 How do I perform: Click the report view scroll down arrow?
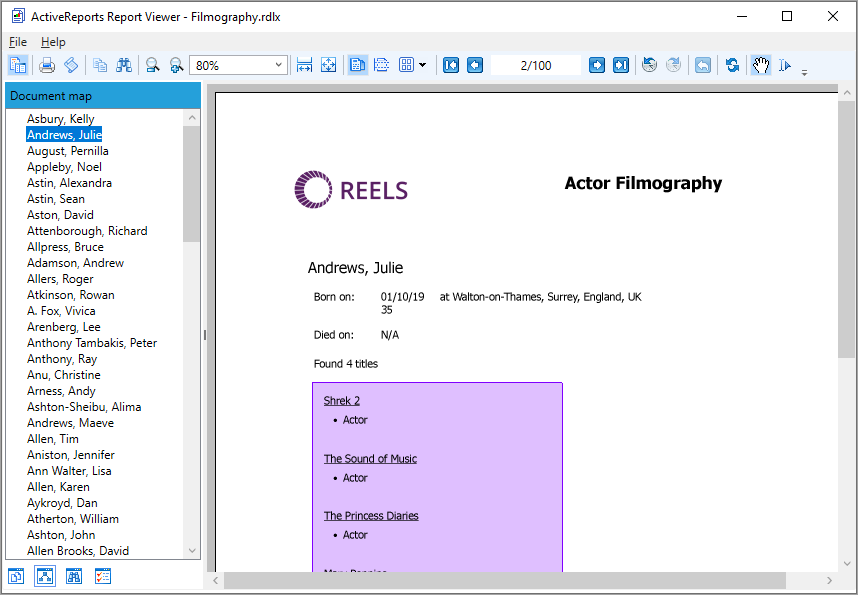click(847, 563)
